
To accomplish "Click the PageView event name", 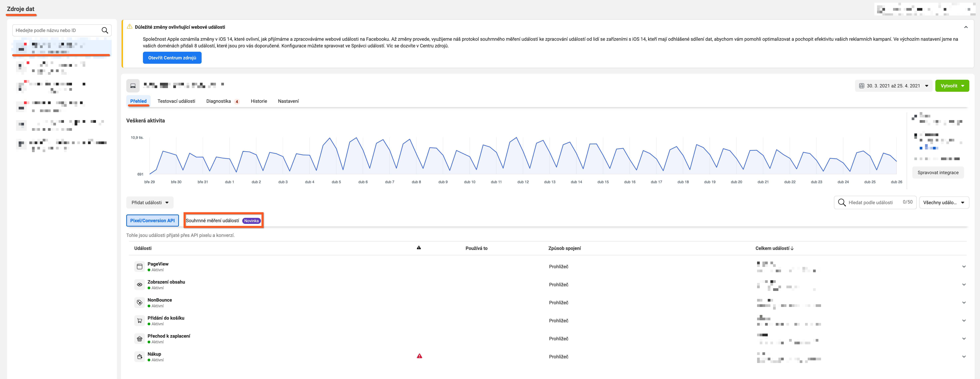I will pos(158,264).
